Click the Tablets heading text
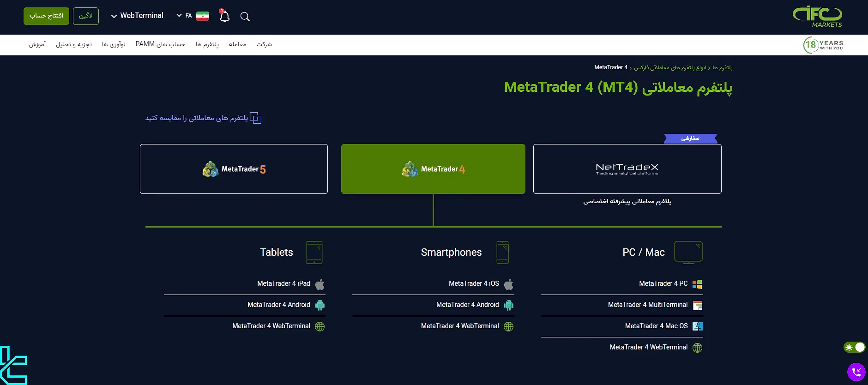 click(277, 253)
